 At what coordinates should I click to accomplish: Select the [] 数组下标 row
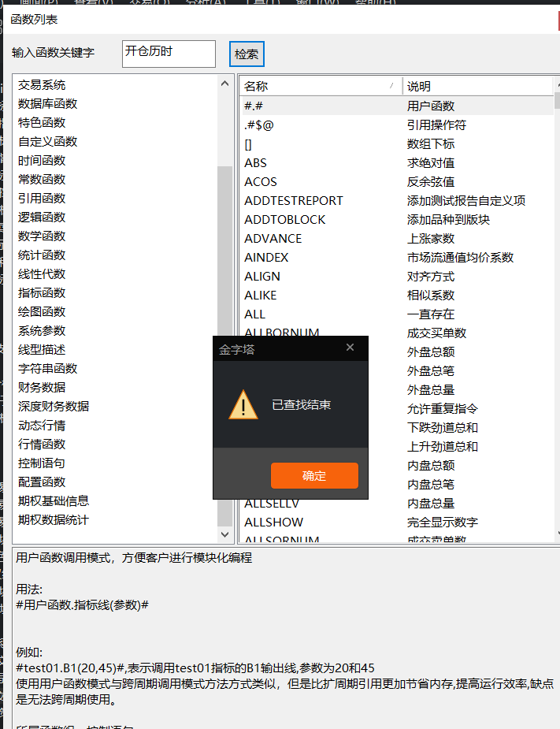point(397,144)
